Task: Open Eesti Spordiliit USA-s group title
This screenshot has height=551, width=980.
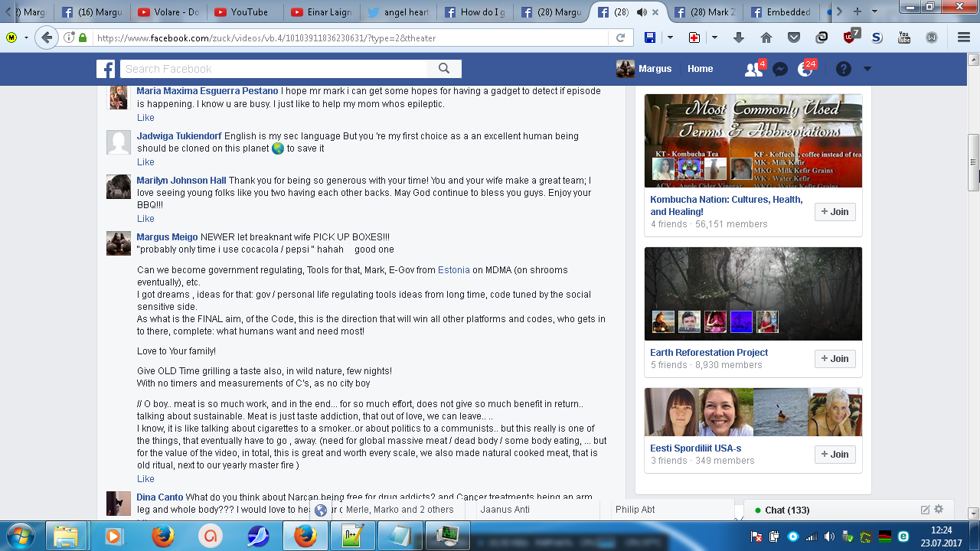Action: pos(696,448)
